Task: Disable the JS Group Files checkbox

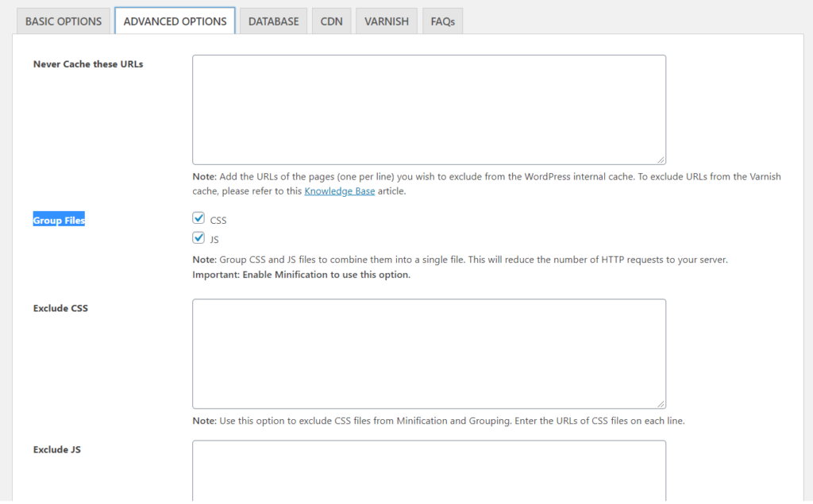Action: point(198,237)
